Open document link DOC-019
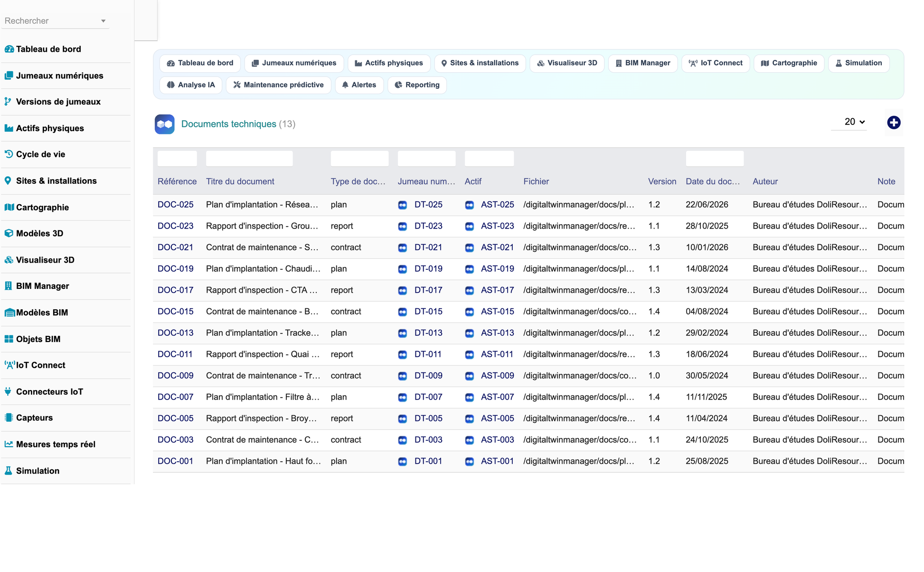924x572 pixels. tap(176, 269)
